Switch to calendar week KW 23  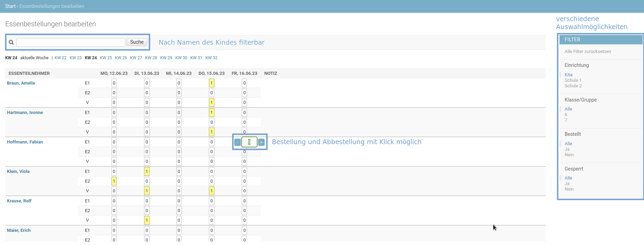click(76, 58)
